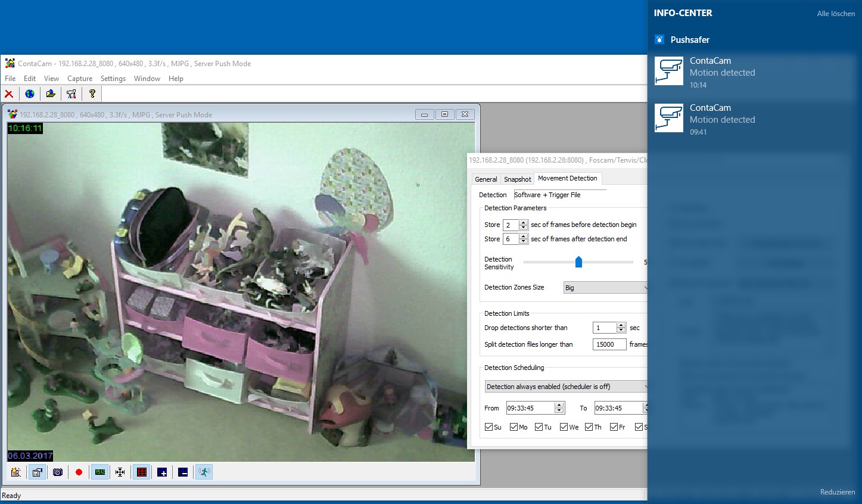Open global settings tools icon in toolbar

[71, 94]
